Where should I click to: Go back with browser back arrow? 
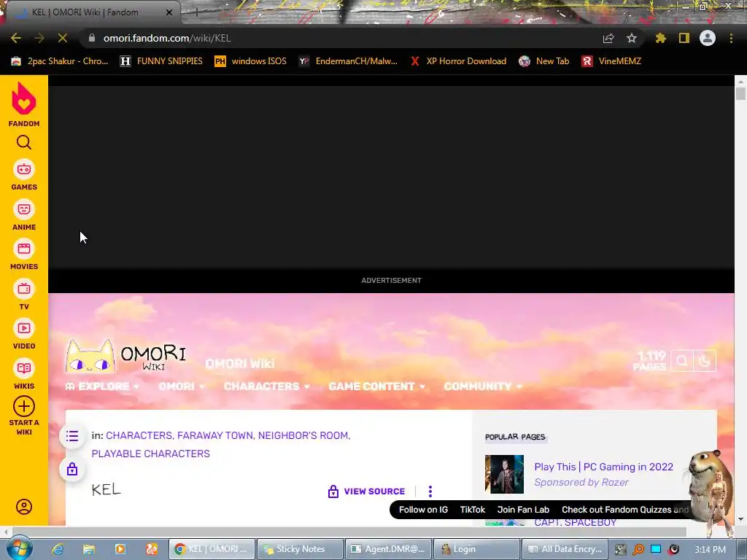16,38
